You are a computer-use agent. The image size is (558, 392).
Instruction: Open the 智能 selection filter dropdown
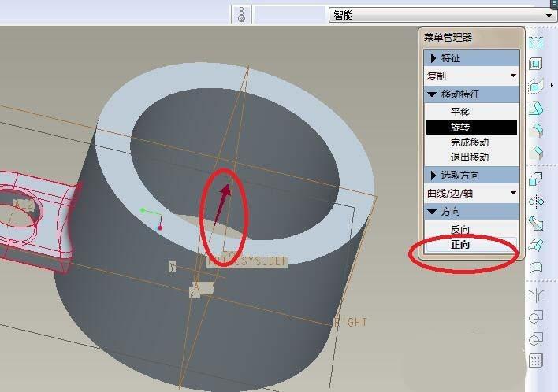[x=442, y=15]
